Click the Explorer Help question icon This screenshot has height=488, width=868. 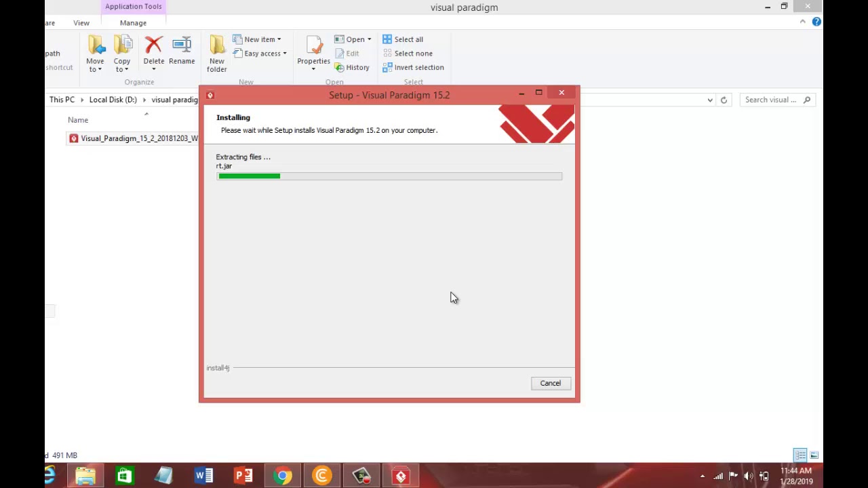[816, 22]
